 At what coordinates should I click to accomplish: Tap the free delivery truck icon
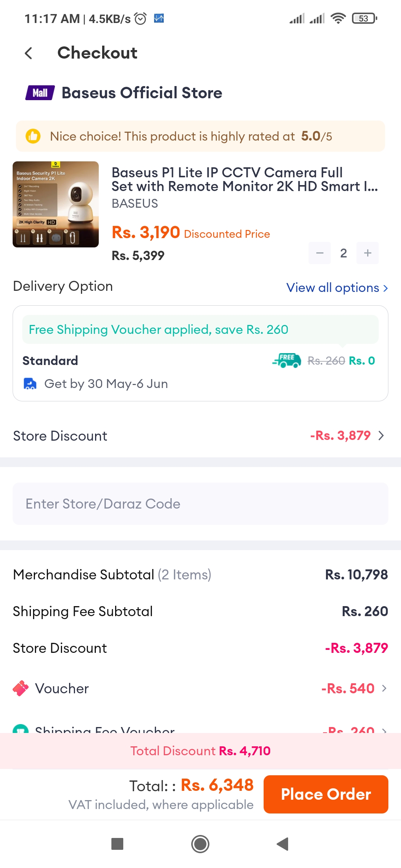point(287,360)
